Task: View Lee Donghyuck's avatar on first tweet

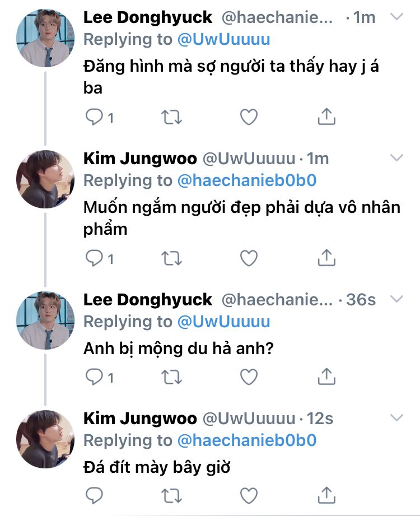Action: coord(45,40)
